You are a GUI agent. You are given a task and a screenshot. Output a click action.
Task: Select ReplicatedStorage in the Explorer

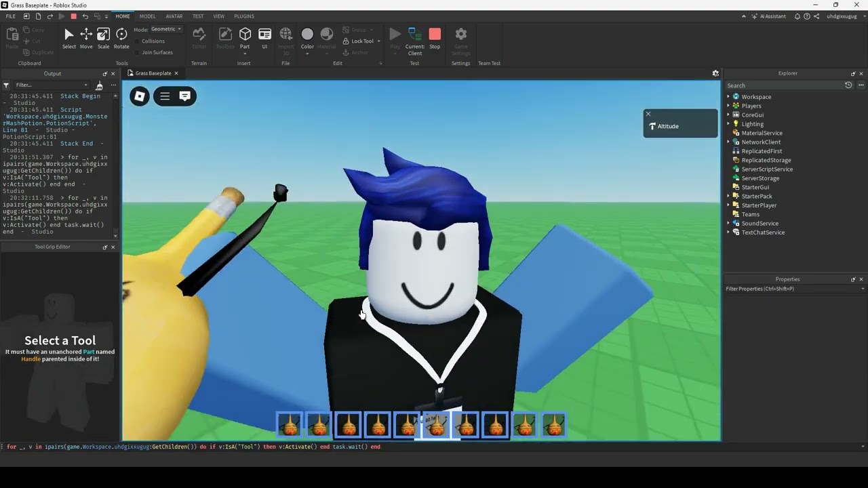(x=766, y=160)
